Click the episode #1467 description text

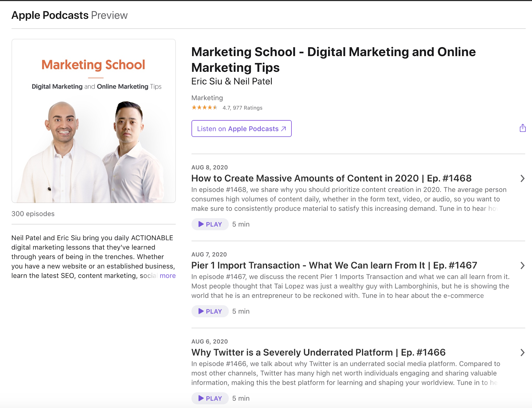point(350,286)
